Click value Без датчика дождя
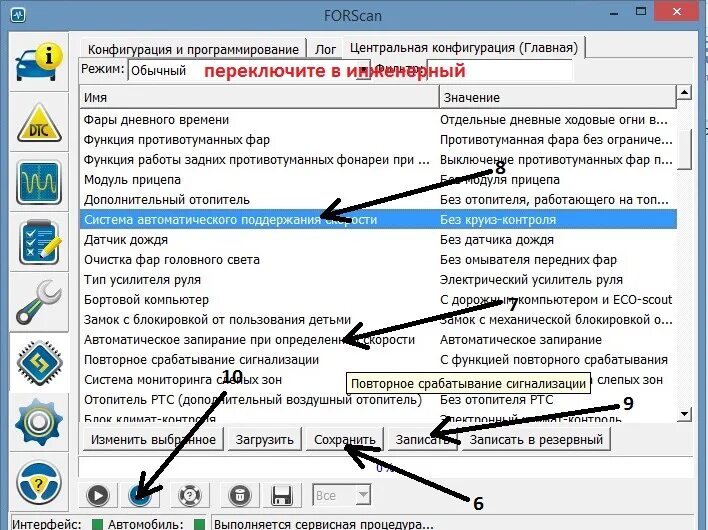Screen dimensions: 708x530 497,240
